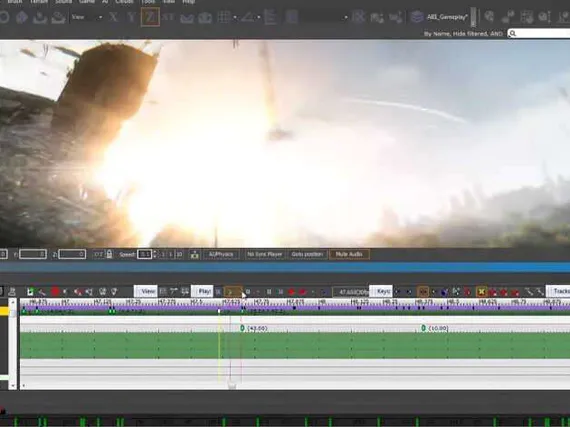Click the highlighted Play button in Track View
This screenshot has width=570, height=427.
pyautogui.click(x=233, y=291)
